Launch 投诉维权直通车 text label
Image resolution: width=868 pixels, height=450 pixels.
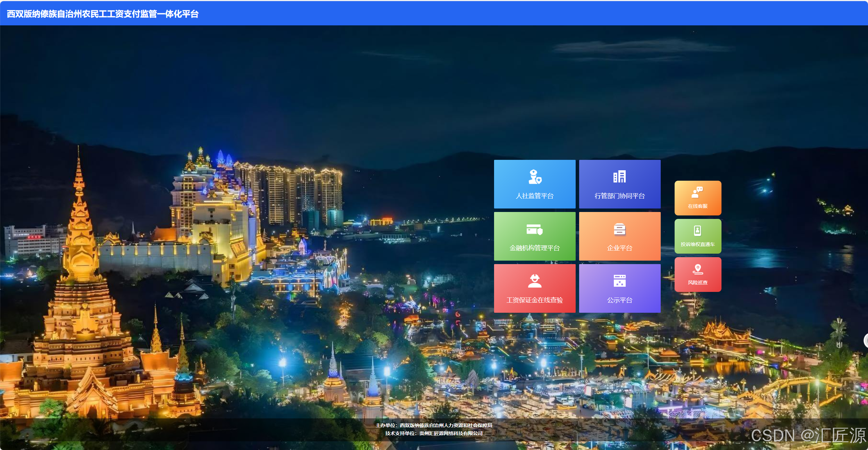[698, 245]
